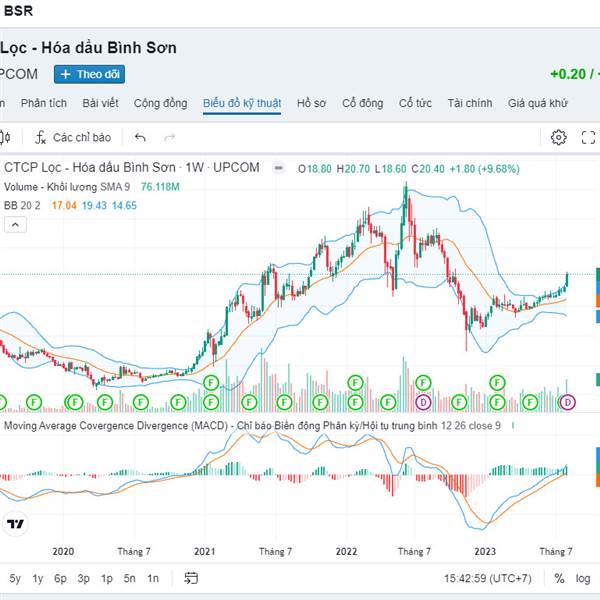The height and width of the screenshot is (600, 600).
Task: Click the TradingView logo icon
Action: (15, 523)
